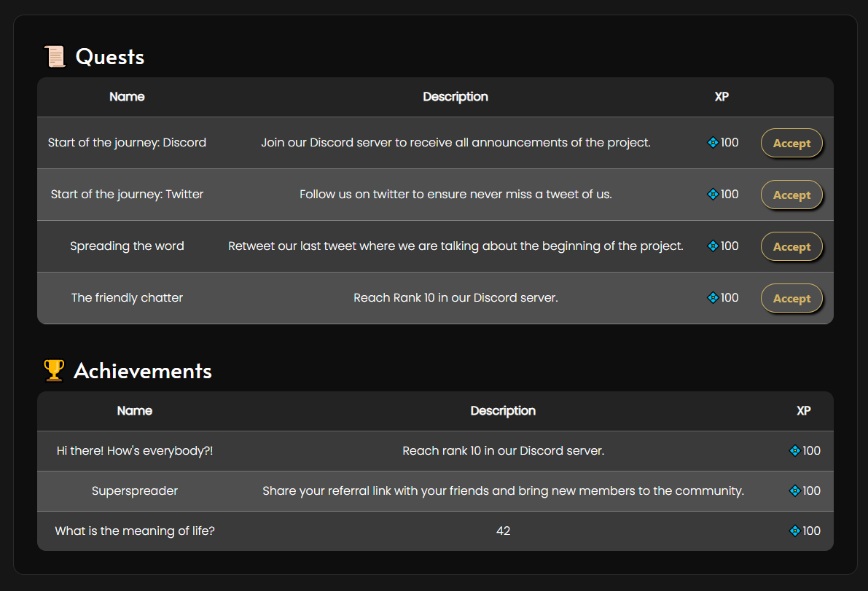Viewport: 868px width, 591px height.
Task: Click the trophy icon beside Achievements heading
Action: tap(52, 370)
